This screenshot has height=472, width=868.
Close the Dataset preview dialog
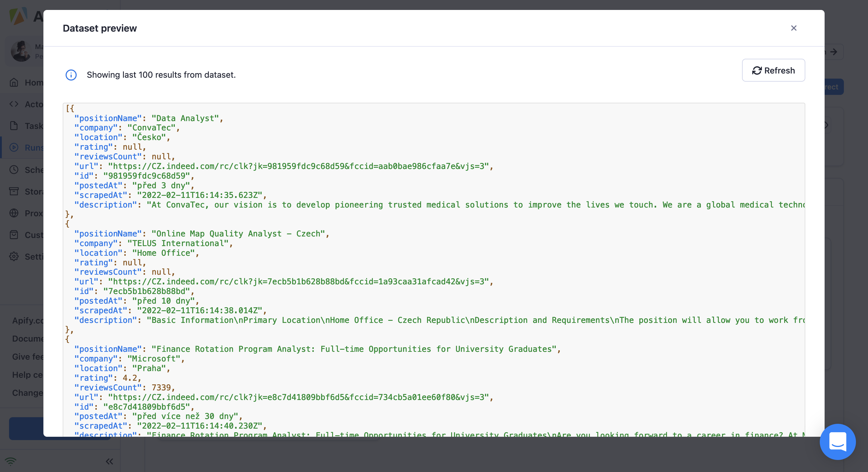(x=794, y=28)
